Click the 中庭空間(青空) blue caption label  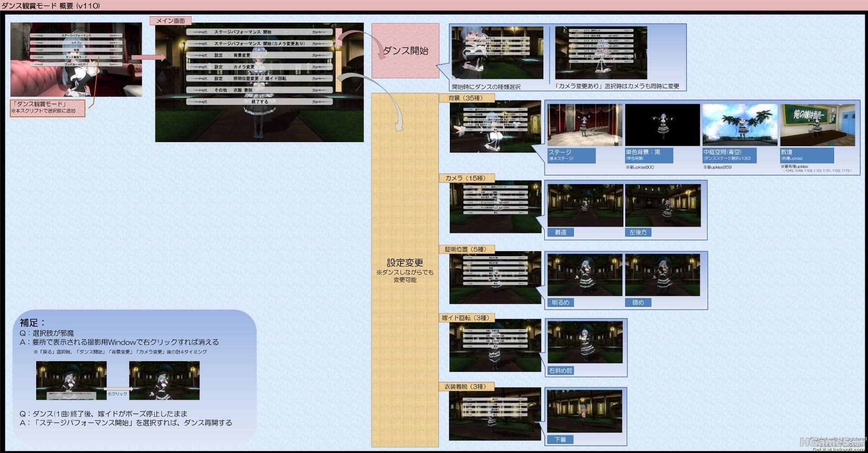click(730, 155)
